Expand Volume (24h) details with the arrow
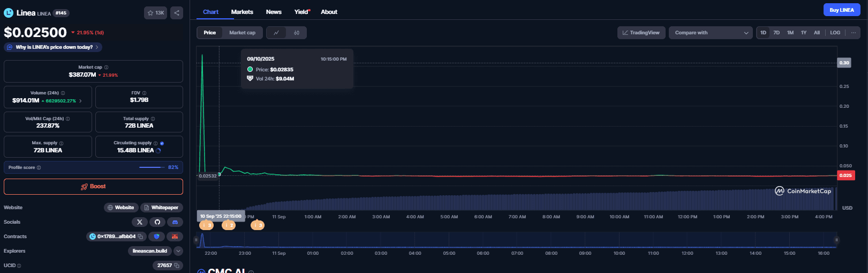Screen dimensions: 868x273 [x=80, y=101]
